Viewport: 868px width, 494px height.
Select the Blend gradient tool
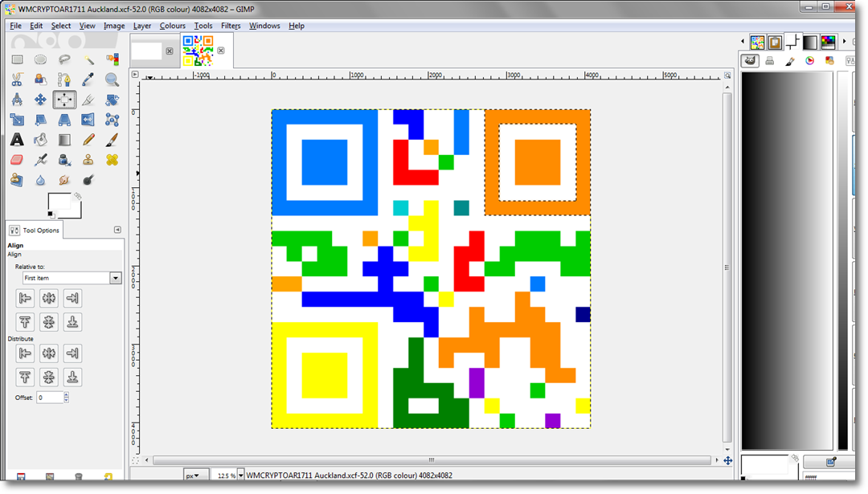pos(64,140)
